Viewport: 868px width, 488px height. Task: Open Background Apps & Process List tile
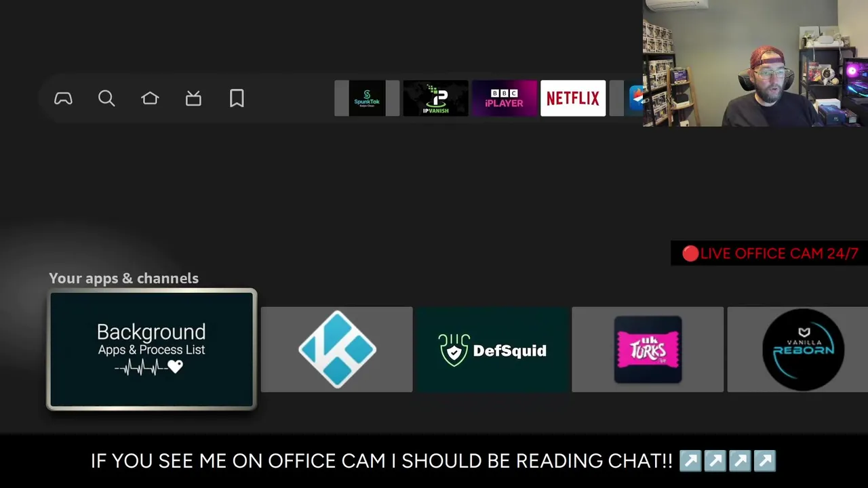152,350
